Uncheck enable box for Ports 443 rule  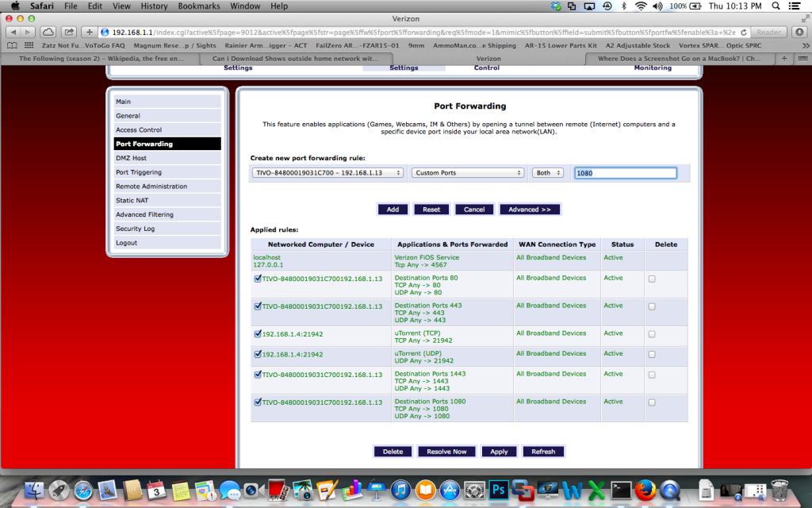(258, 306)
